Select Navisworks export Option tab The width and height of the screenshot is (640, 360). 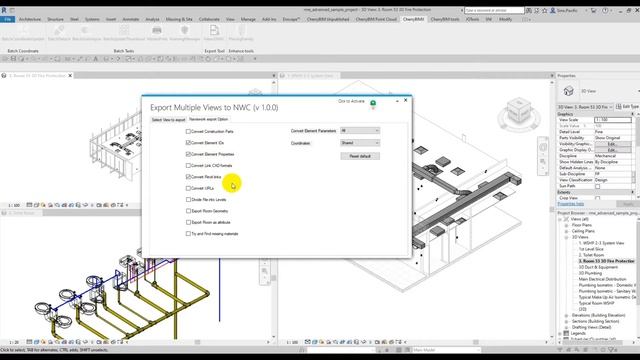(209, 119)
